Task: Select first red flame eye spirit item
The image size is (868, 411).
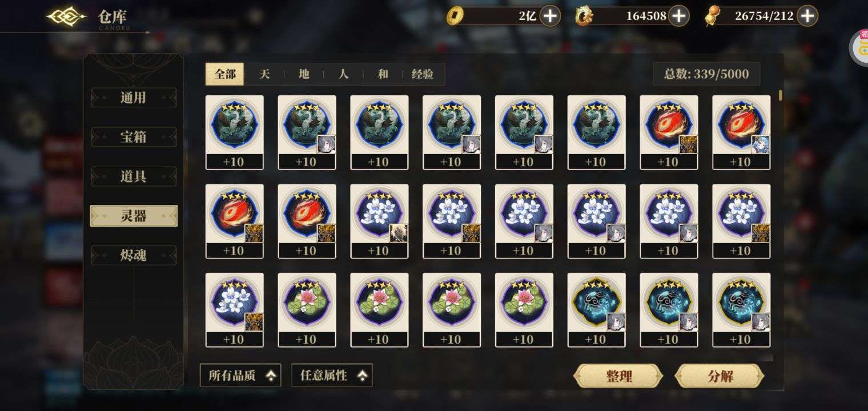Action: click(669, 132)
